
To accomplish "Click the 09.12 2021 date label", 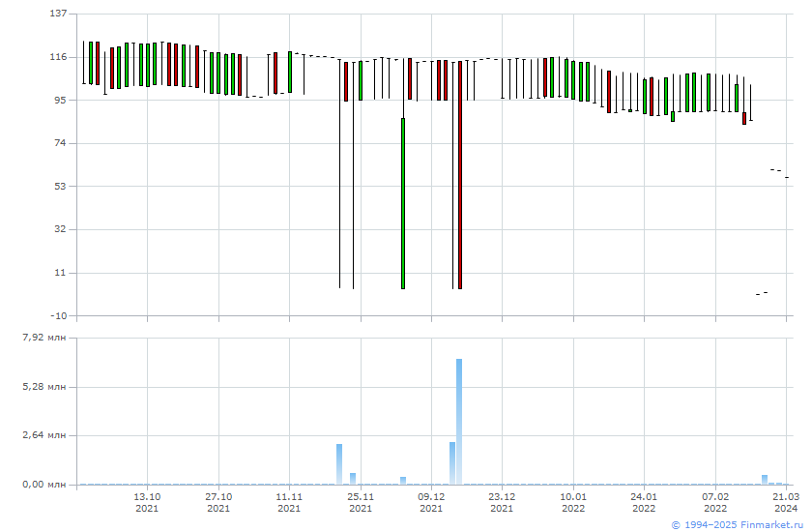I will pyautogui.click(x=431, y=502).
